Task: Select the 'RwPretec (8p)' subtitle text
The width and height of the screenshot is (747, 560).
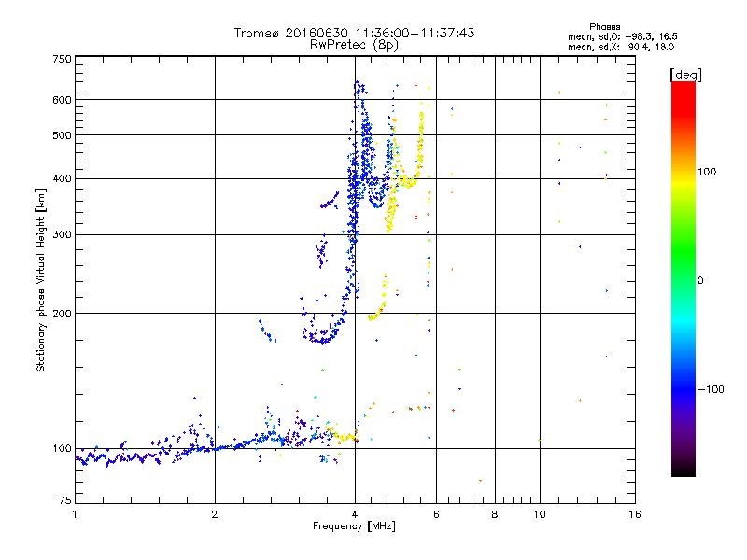Action: [x=354, y=45]
